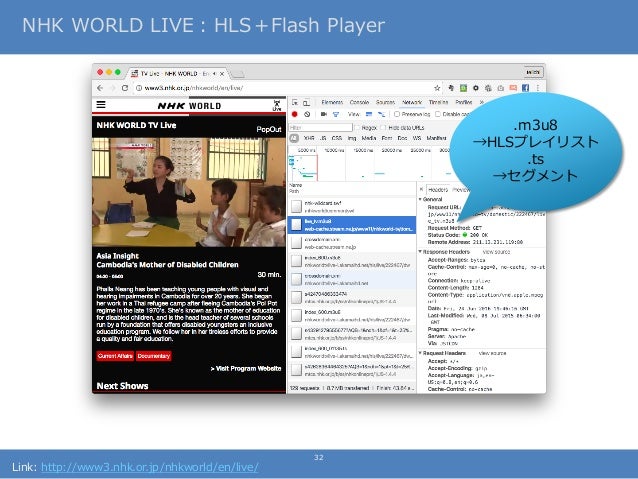Viewport: 638px width, 479px height.
Task: Bookmark page with the star icon
Action: pos(437,88)
